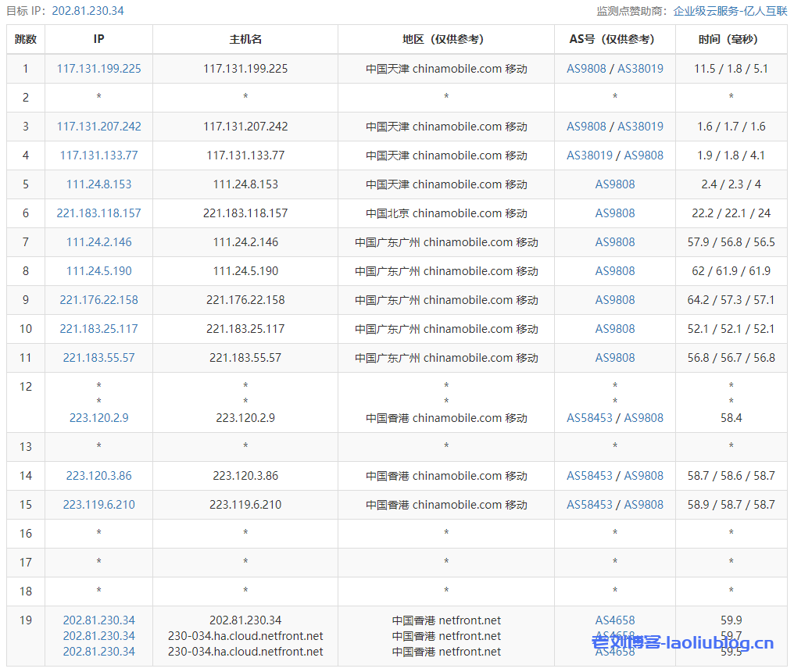Click the 111.24.8.153 IP link

click(98, 184)
